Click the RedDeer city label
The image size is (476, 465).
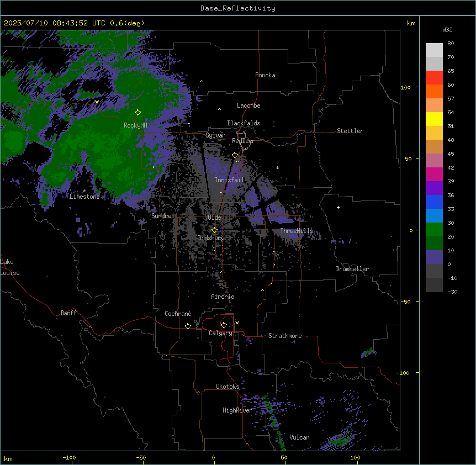[243, 141]
